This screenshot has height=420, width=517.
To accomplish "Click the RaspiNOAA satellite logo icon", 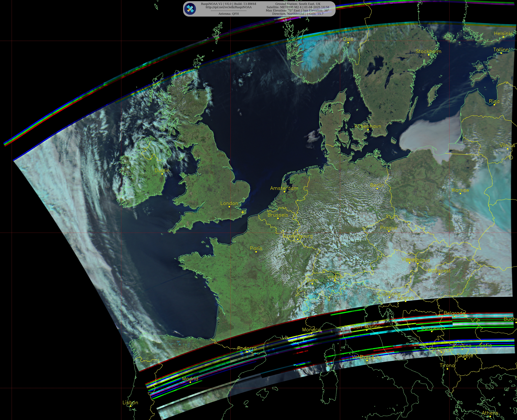I will pyautogui.click(x=190, y=9).
